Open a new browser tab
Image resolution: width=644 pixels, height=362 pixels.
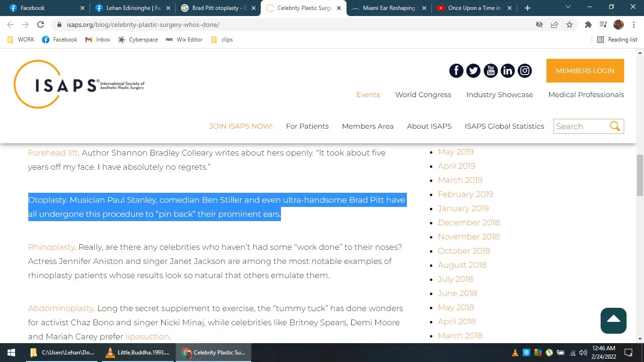[x=527, y=8]
